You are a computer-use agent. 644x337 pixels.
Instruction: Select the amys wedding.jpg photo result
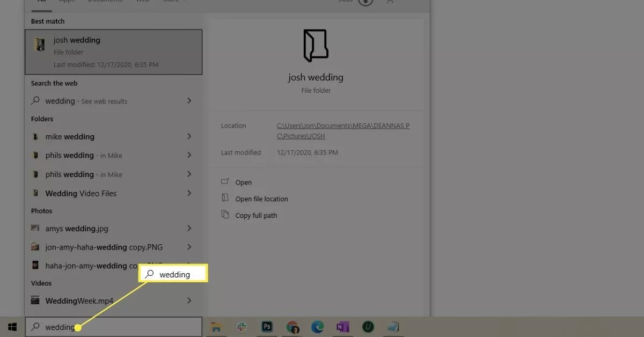point(113,229)
